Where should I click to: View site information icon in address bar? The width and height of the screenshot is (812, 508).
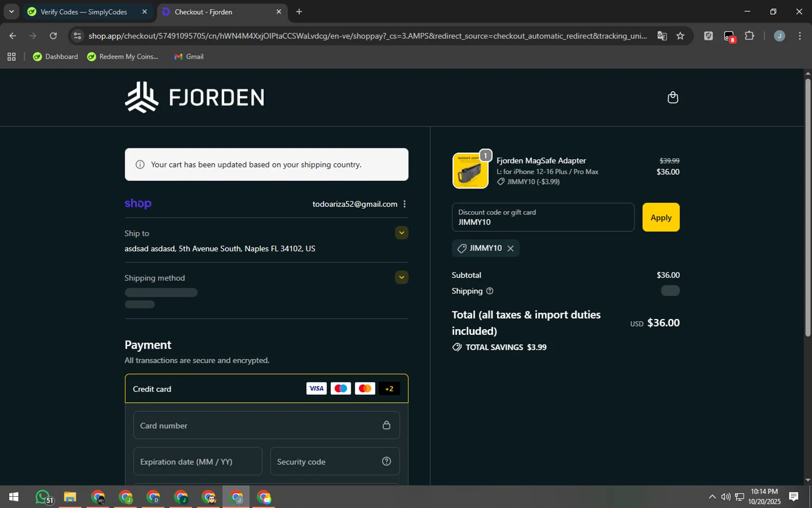[77, 36]
